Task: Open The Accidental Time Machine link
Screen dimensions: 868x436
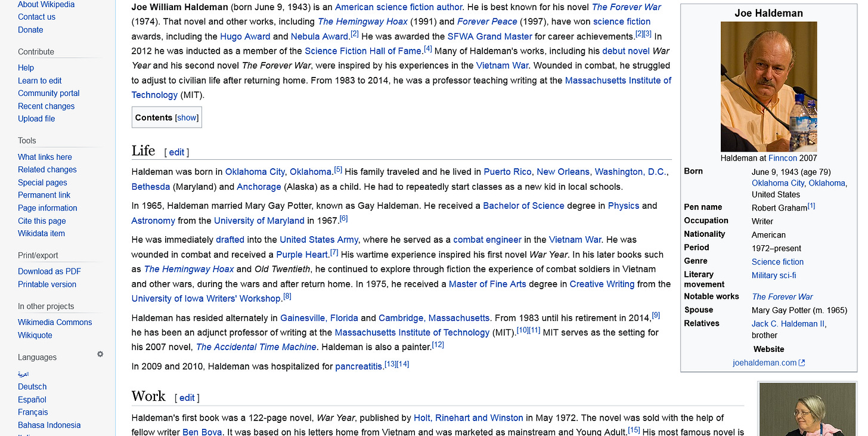Action: pos(256,347)
